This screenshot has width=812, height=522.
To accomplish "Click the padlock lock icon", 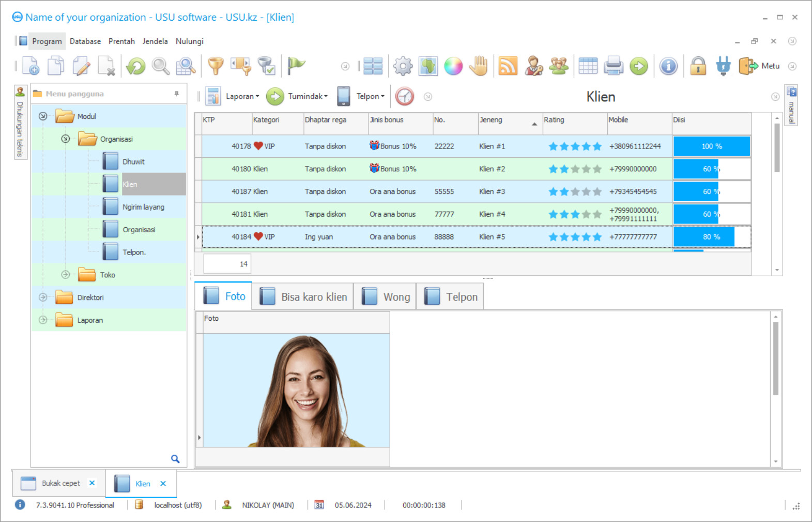I will click(698, 66).
